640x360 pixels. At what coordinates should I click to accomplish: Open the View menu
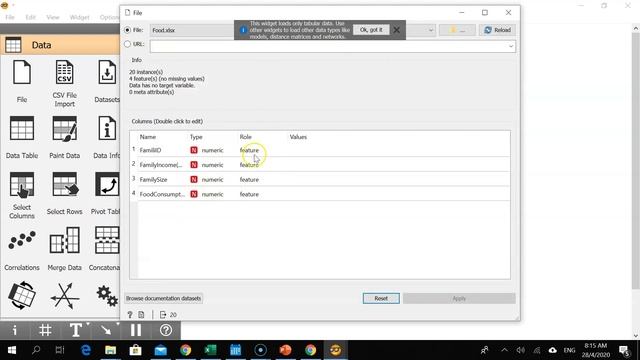53,17
